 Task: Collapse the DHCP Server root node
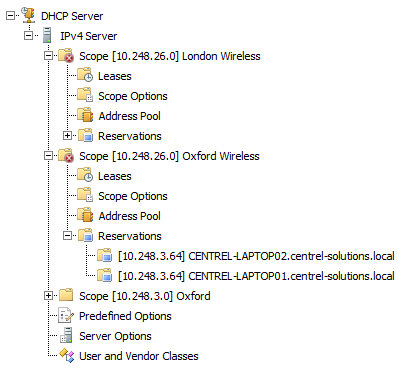click(x=10, y=15)
